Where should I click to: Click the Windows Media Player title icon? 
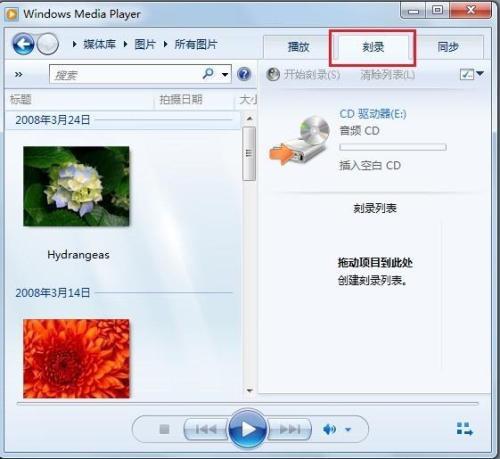point(12,14)
